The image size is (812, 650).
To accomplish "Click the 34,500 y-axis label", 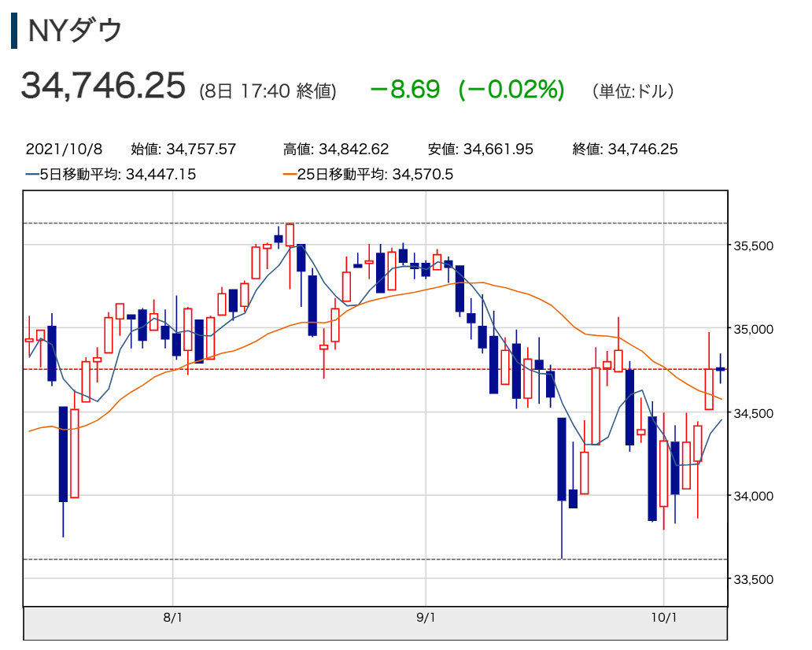I will [754, 413].
